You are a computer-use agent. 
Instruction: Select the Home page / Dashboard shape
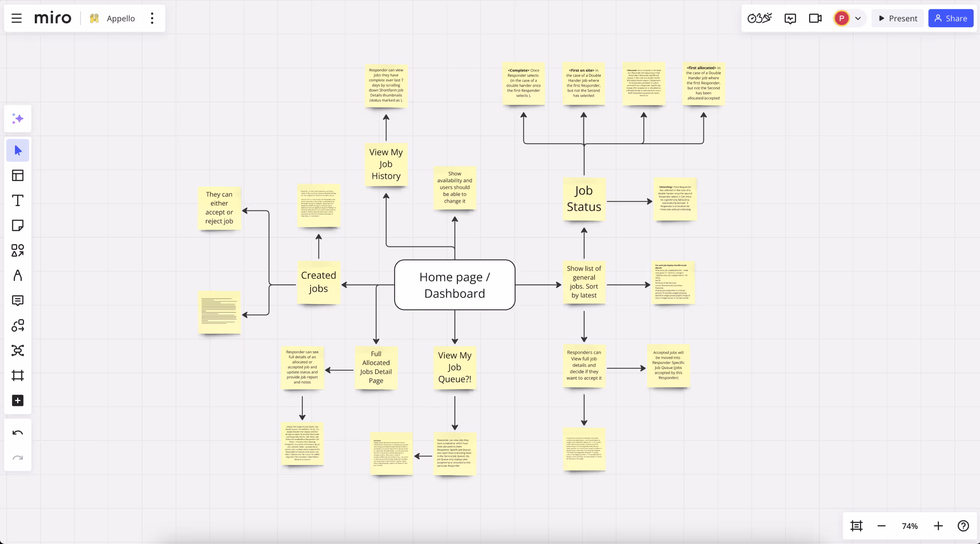(454, 285)
